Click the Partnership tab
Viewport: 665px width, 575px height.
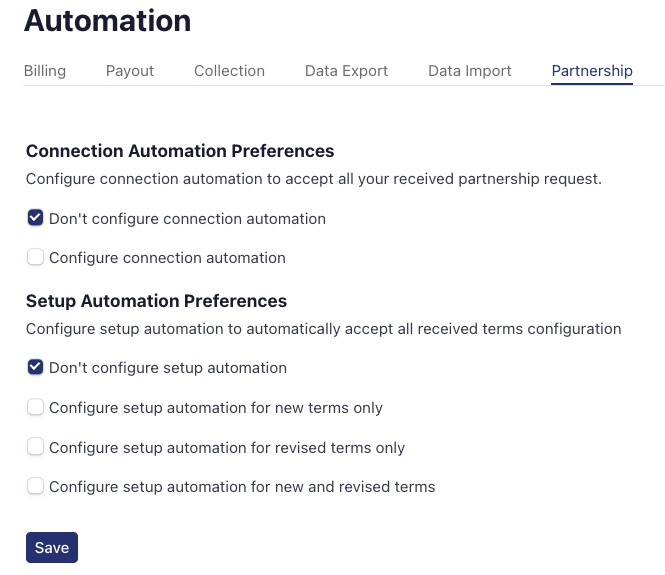(592, 71)
